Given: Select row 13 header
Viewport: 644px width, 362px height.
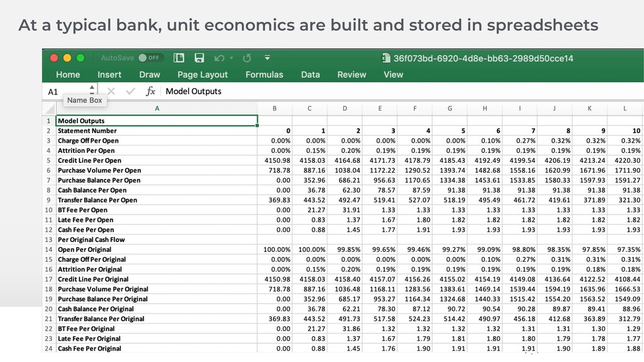Looking at the screenshot, I should (48, 239).
